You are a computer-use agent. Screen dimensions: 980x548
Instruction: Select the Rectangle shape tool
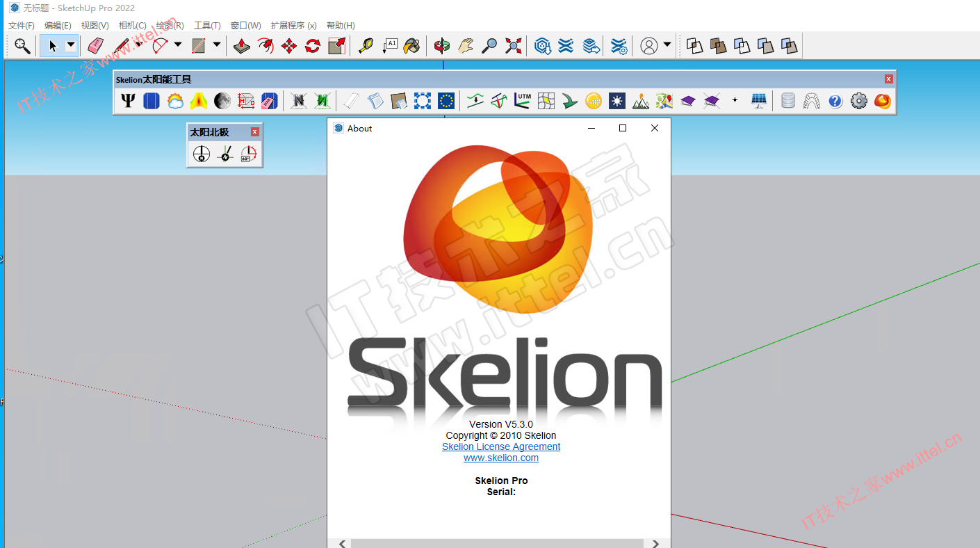(x=199, y=46)
